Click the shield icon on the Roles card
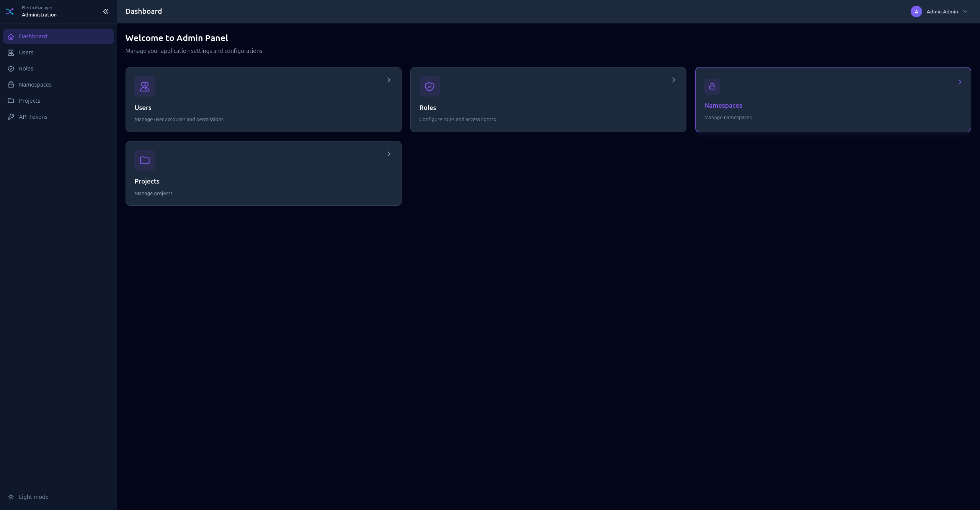The image size is (980, 510). 429,86
